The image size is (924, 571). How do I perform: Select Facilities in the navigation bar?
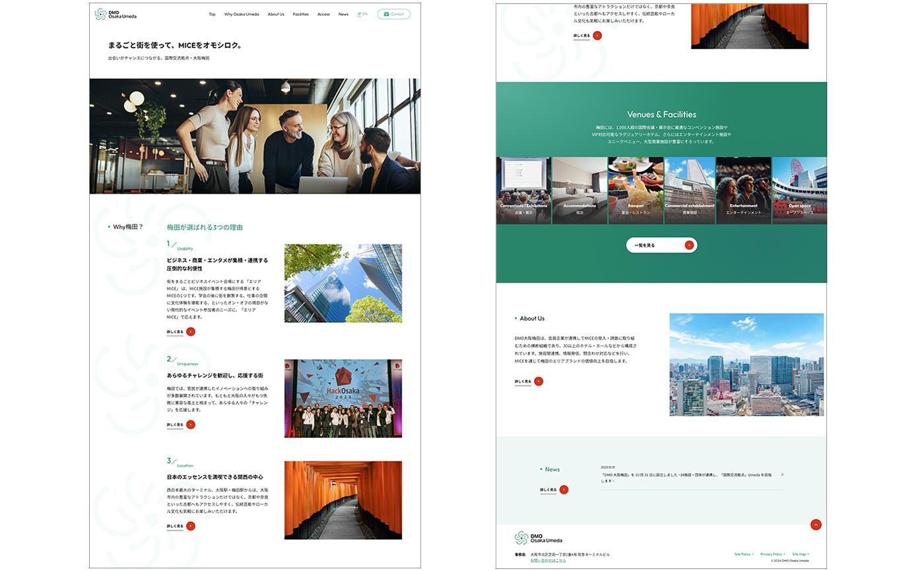coord(301,14)
